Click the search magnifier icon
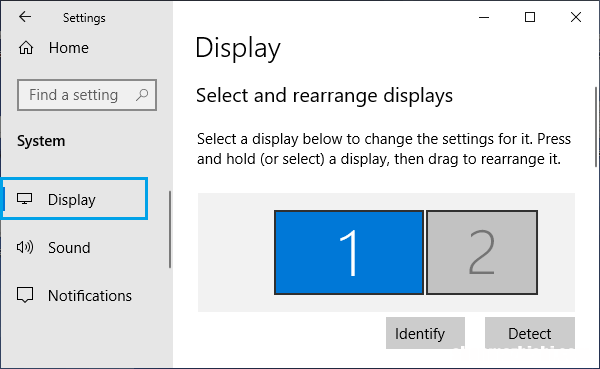This screenshot has height=369, width=600. 142,95
